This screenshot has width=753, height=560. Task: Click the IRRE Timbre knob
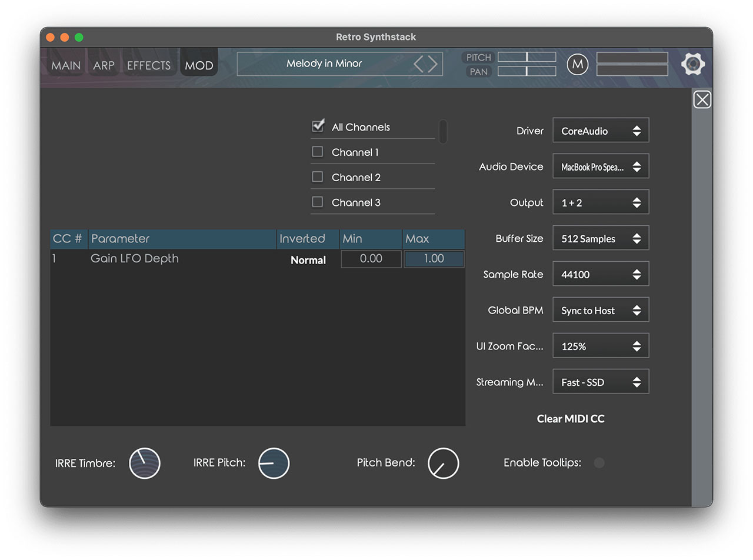coord(145,463)
